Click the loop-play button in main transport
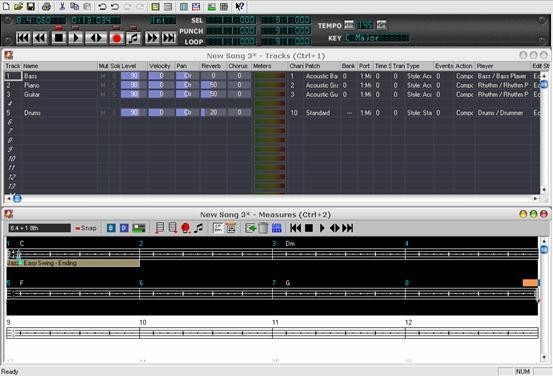This screenshot has height=376, width=553. (x=96, y=37)
